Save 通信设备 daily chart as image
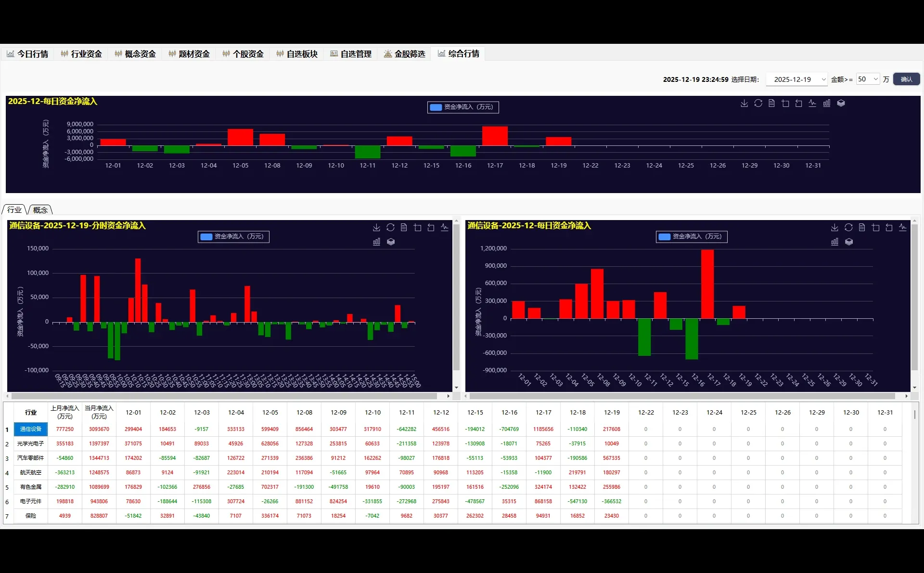 [834, 228]
